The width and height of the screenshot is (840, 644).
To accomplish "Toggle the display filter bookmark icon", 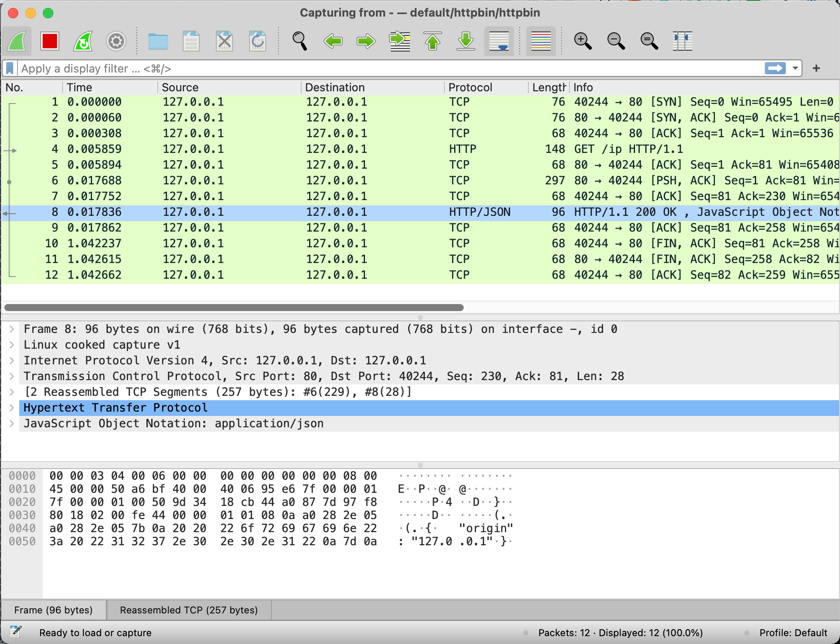I will [10, 69].
